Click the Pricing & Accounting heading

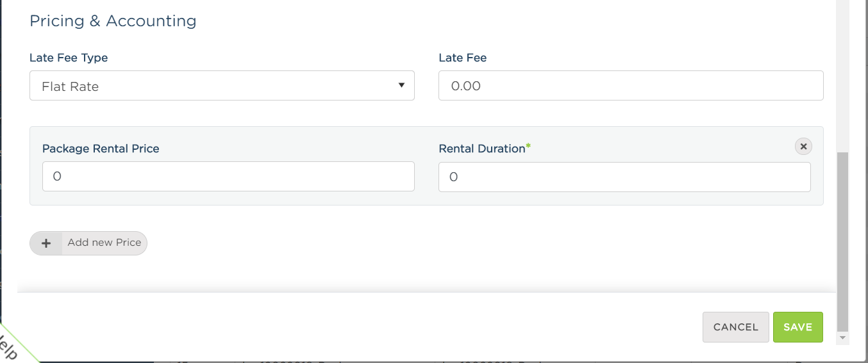[113, 20]
